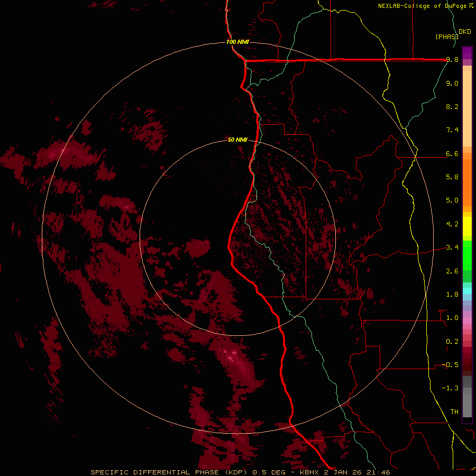Click the 6.6 scale value

(452, 153)
